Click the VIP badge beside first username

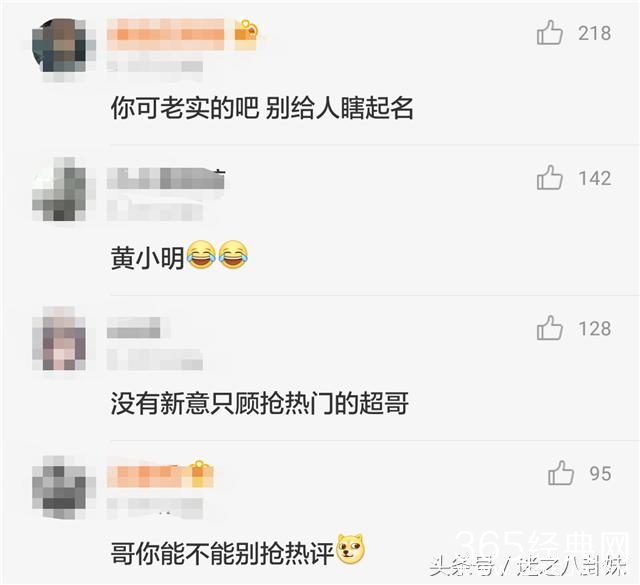[246, 35]
